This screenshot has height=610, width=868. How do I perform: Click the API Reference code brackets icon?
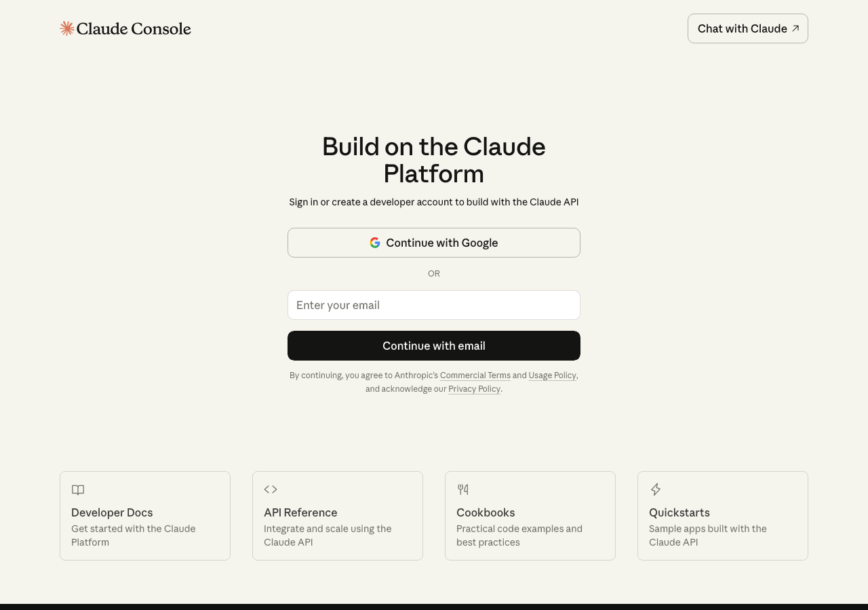point(271,489)
